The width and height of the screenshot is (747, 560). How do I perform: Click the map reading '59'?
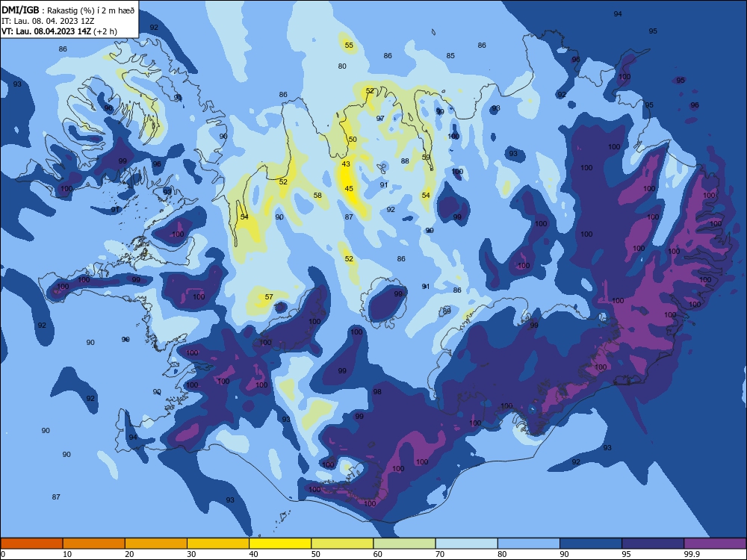click(x=426, y=157)
